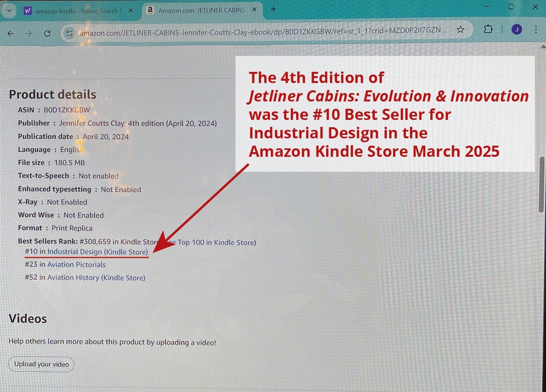This screenshot has width=546, height=392.
Task: Open the Chrome three-dot menu
Action: pos(536,29)
